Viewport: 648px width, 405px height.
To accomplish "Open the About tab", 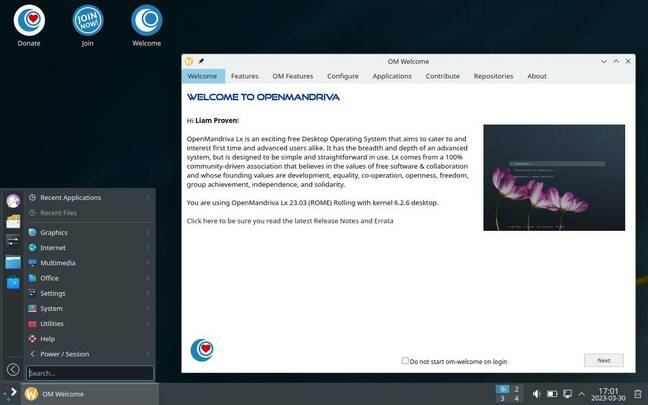I will (537, 76).
